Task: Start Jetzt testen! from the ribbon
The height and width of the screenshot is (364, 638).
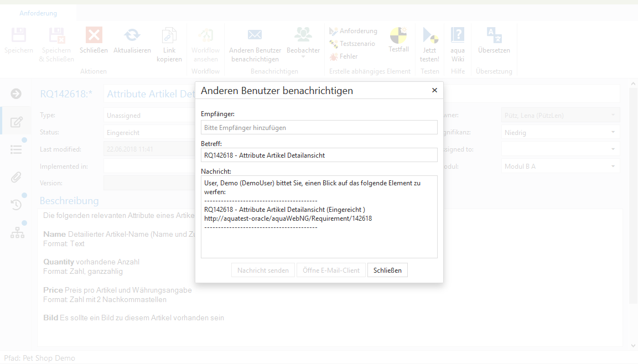Action: click(x=429, y=37)
